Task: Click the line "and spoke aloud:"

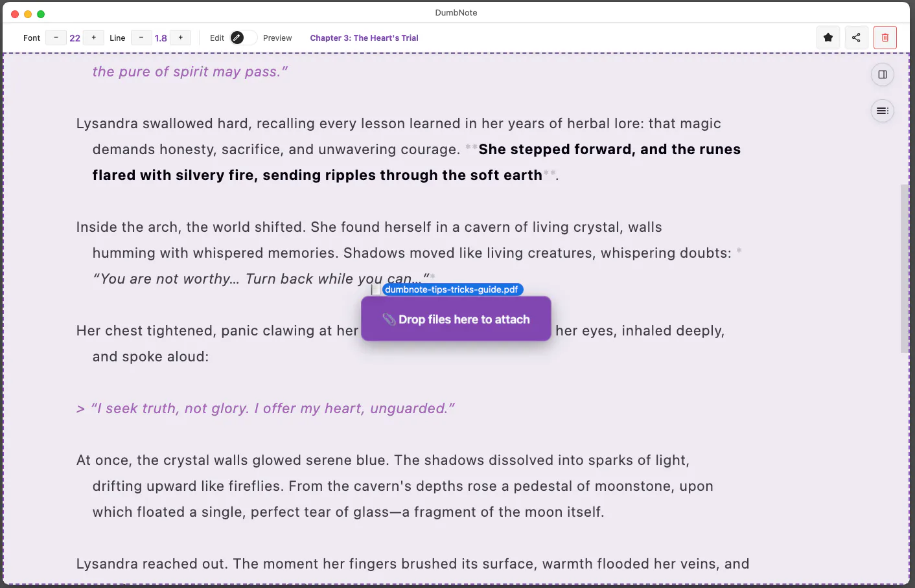Action: coord(150,356)
